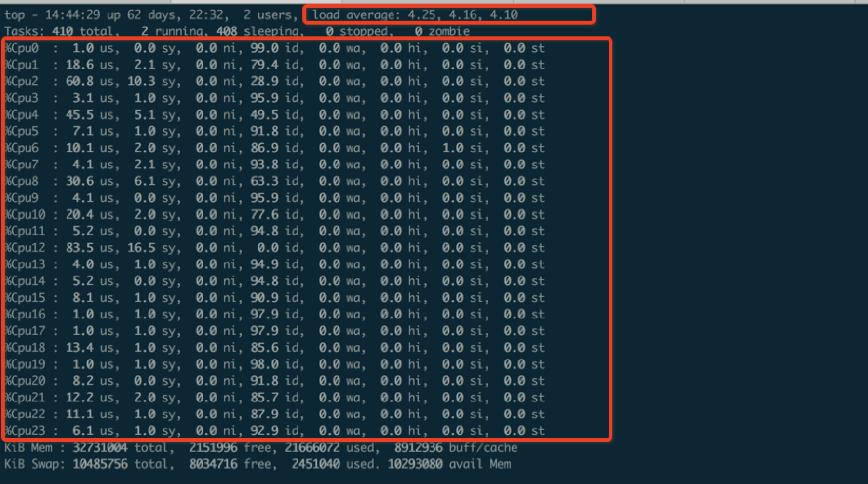The height and width of the screenshot is (484, 868).
Task: Select the 21666072 used memory value
Action: coord(312,448)
